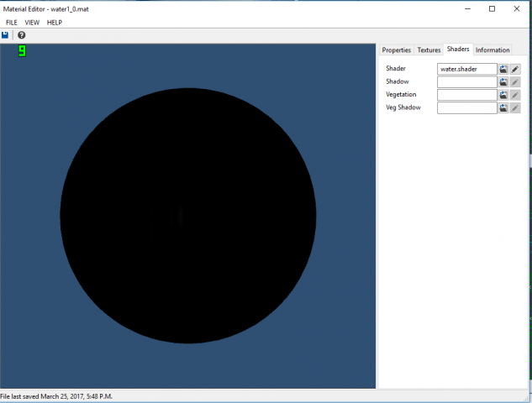This screenshot has width=532, height=403.
Task: Browse for a Shader file using its folder icon
Action: coord(503,69)
